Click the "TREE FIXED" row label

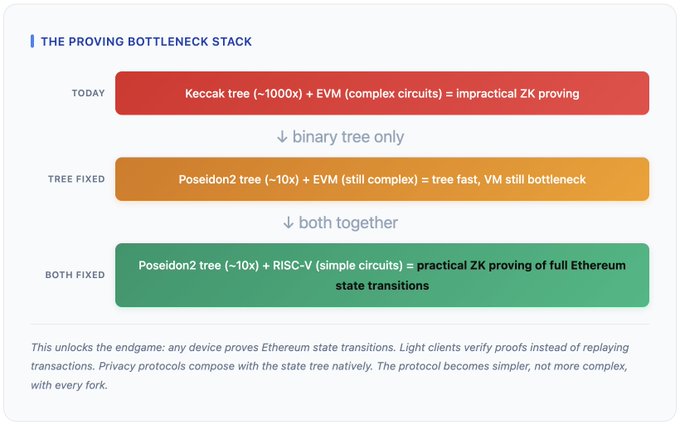pos(76,180)
